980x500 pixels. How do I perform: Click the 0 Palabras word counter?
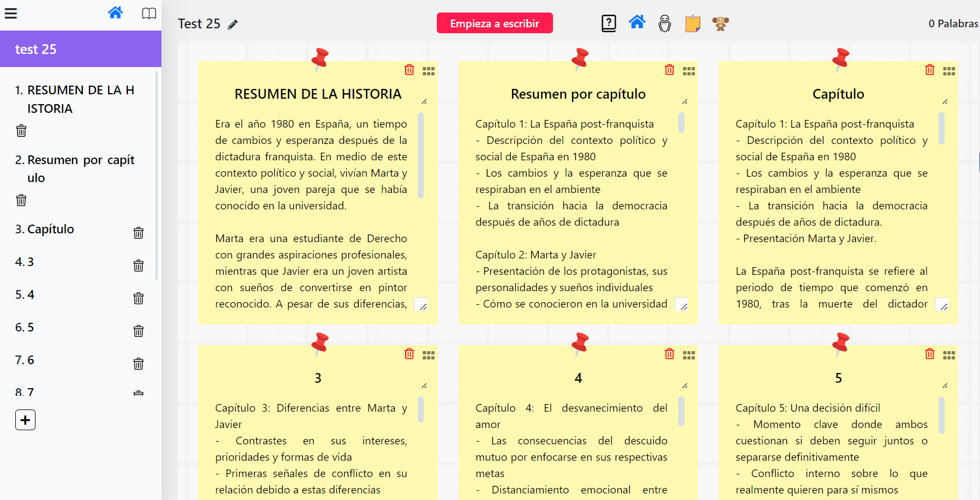(953, 23)
